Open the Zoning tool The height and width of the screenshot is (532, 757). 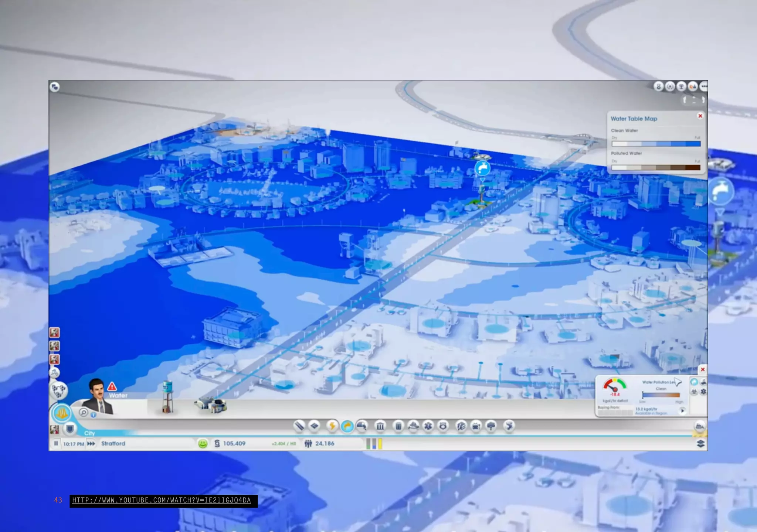click(x=315, y=426)
